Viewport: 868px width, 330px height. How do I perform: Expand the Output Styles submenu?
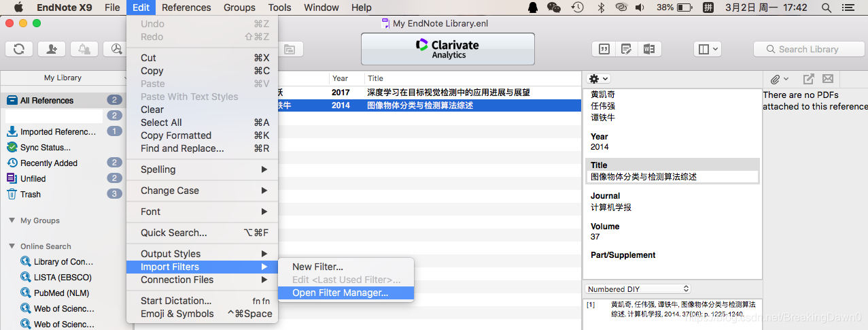[202, 254]
